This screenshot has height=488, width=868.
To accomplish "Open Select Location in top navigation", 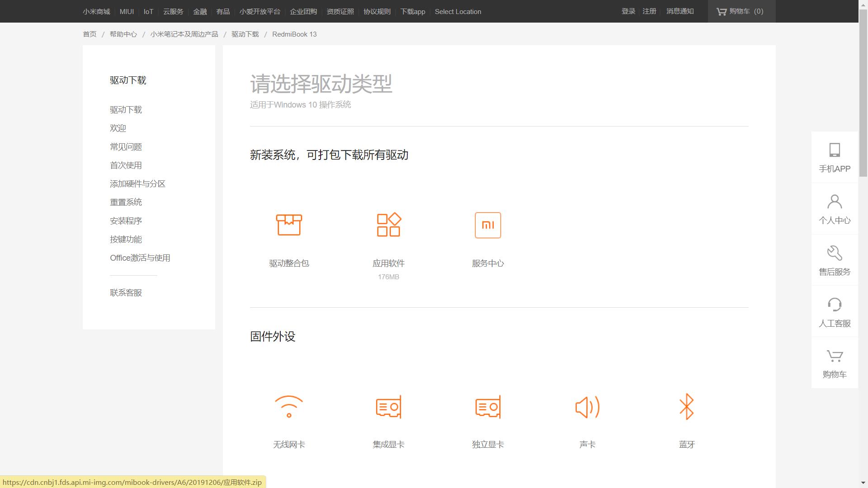I will 458,12.
